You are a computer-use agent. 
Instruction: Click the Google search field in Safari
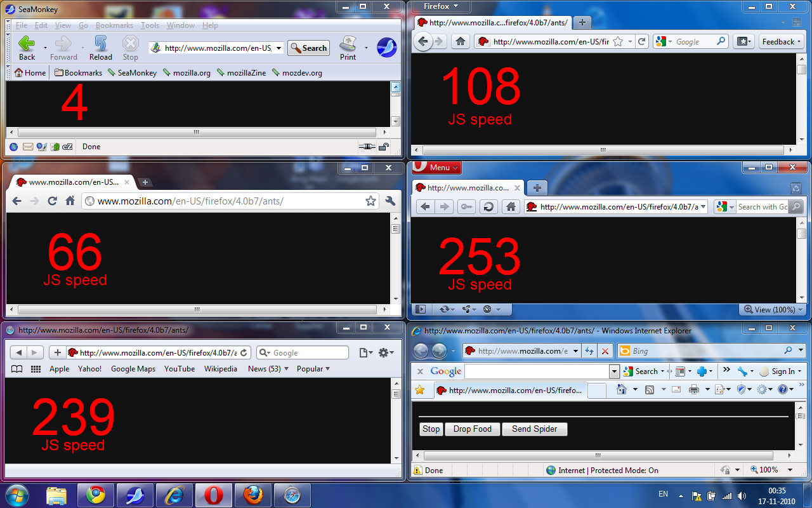pyautogui.click(x=303, y=352)
